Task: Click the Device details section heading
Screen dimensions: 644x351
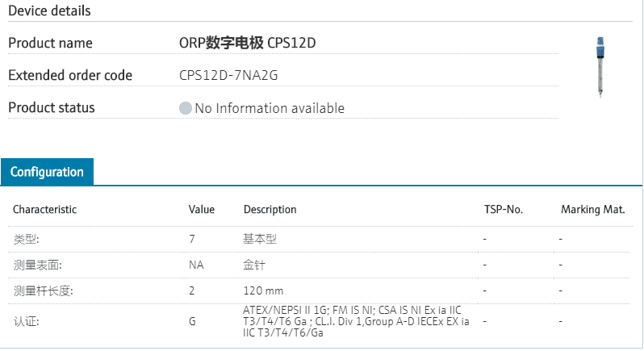Action: tap(49, 10)
